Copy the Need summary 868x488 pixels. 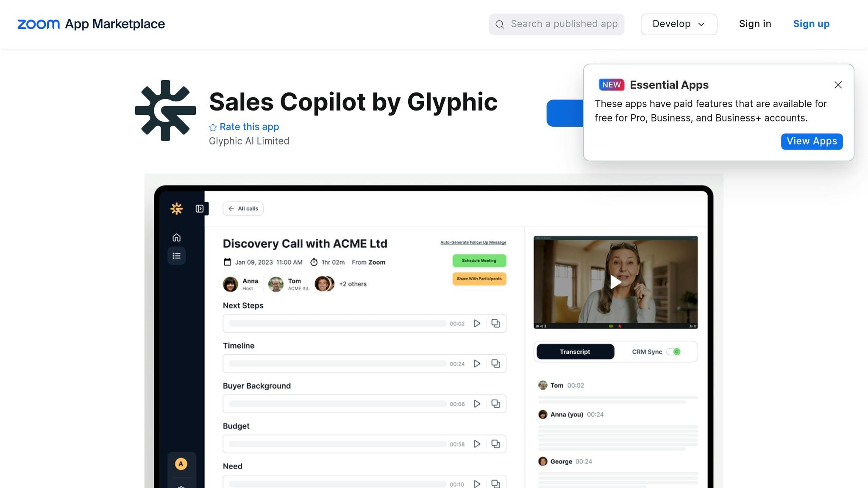[495, 484]
